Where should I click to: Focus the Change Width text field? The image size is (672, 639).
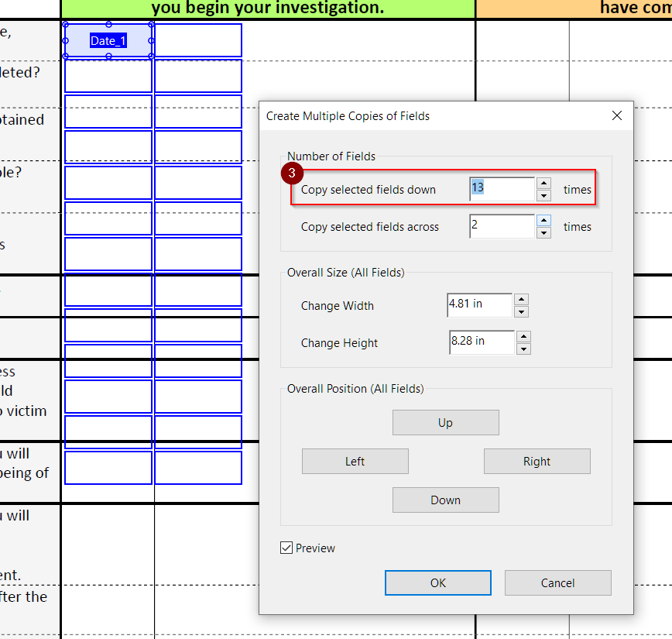(479, 305)
